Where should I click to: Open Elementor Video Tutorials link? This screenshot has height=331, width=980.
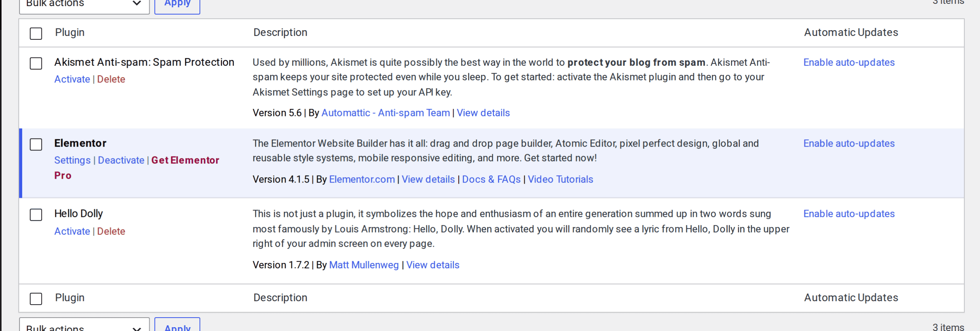(x=560, y=179)
